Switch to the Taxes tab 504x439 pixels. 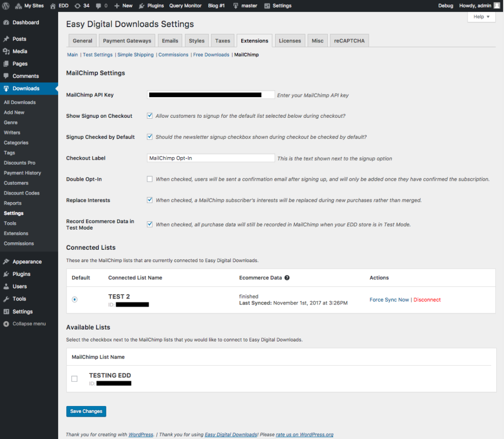point(222,41)
